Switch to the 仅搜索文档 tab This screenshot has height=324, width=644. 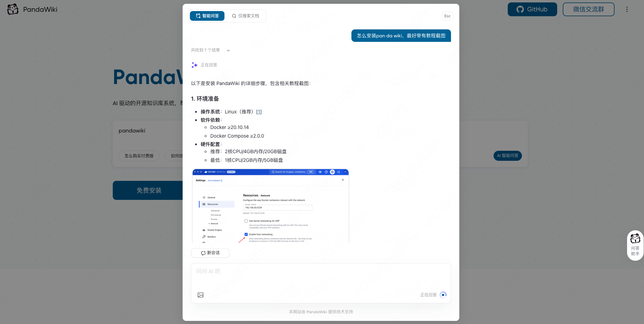(245, 16)
